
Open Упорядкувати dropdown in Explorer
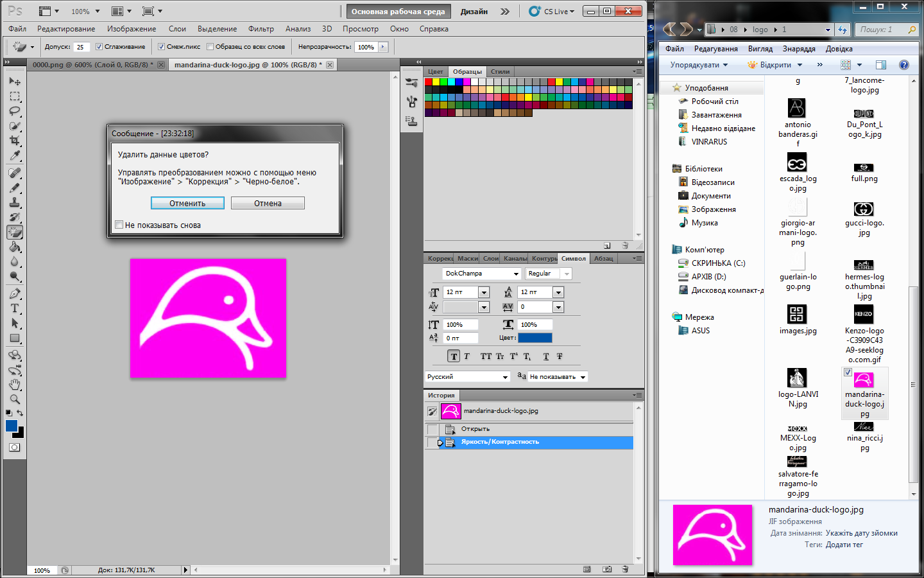click(699, 65)
